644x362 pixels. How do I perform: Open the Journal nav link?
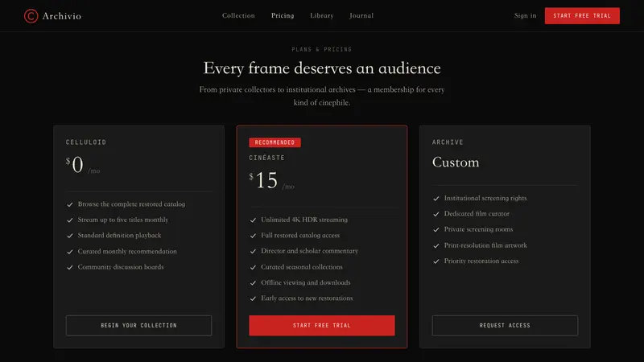pyautogui.click(x=361, y=15)
